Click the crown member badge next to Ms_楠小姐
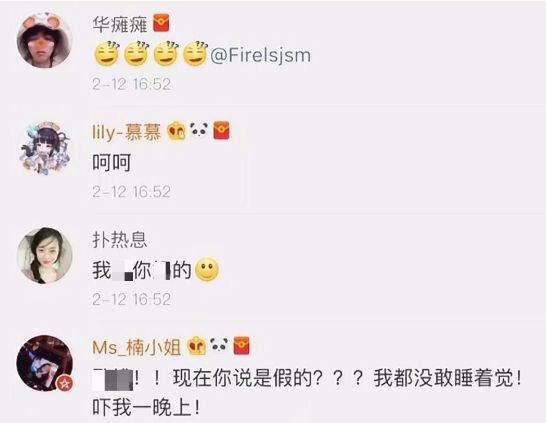This screenshot has height=423, width=546. point(197,346)
